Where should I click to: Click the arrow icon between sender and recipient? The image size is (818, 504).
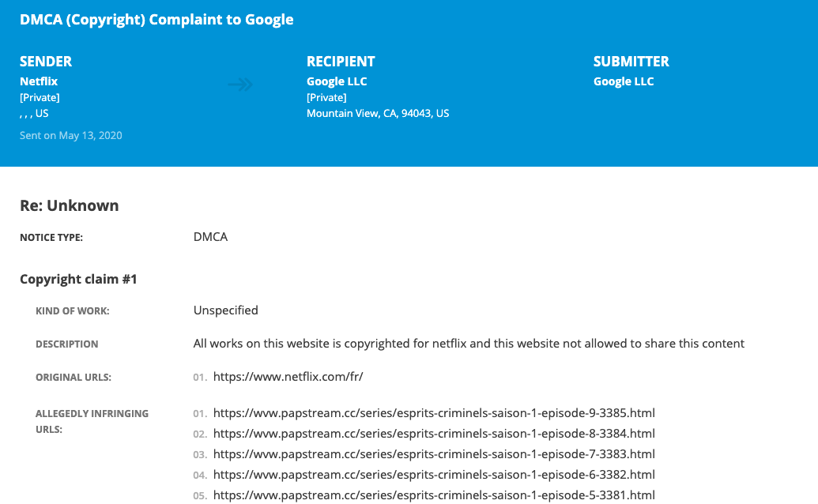[240, 84]
